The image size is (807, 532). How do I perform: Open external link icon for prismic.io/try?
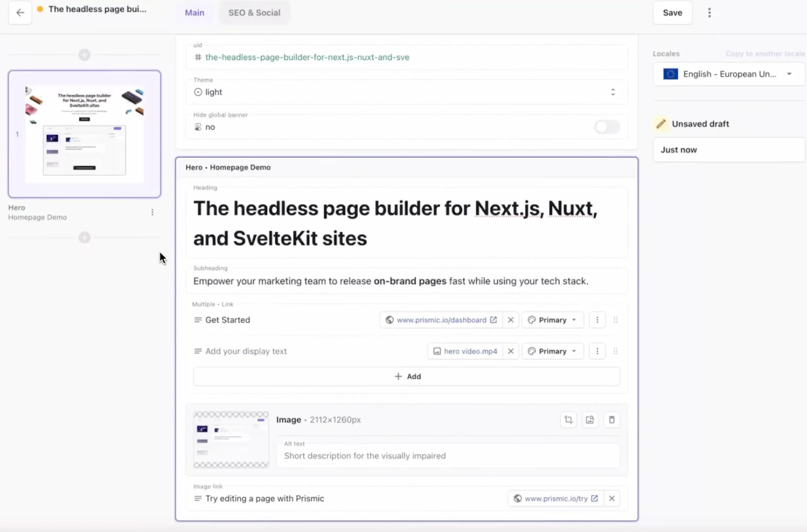tap(594, 499)
